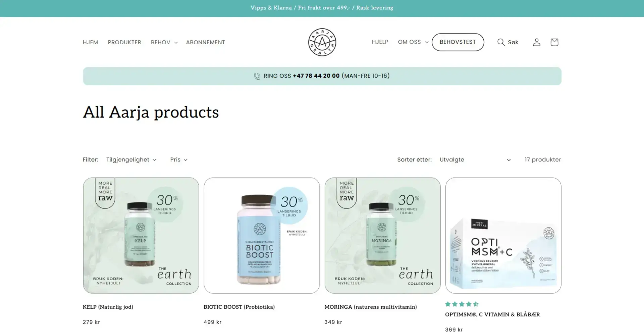This screenshot has height=335, width=644.
Task: Open the PRODUKTER menu item
Action: (124, 42)
